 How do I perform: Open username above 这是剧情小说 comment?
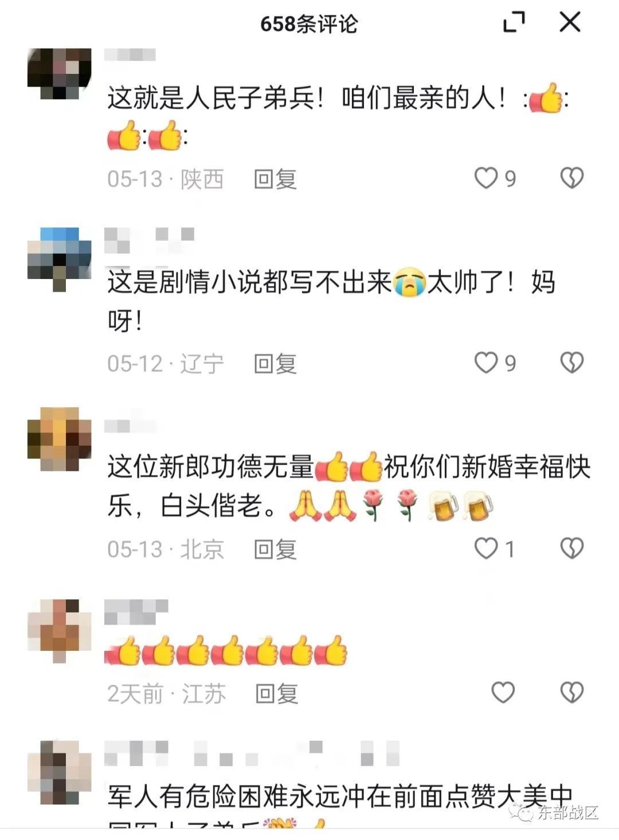click(x=150, y=240)
